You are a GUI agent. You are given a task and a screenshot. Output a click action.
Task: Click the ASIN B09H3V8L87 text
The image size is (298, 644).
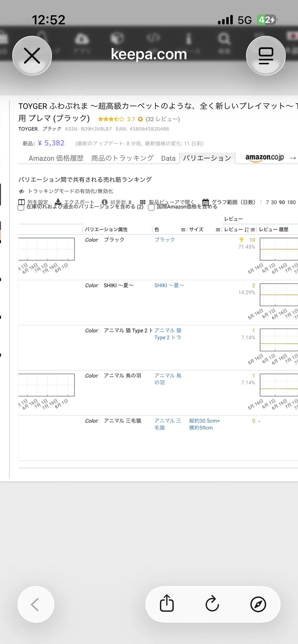88,129
